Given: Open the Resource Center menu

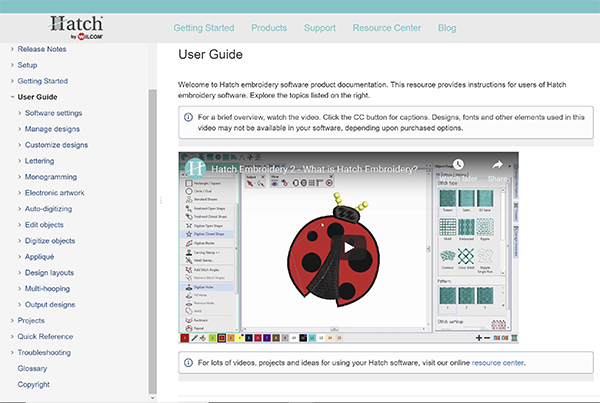Looking at the screenshot, I should (x=386, y=28).
